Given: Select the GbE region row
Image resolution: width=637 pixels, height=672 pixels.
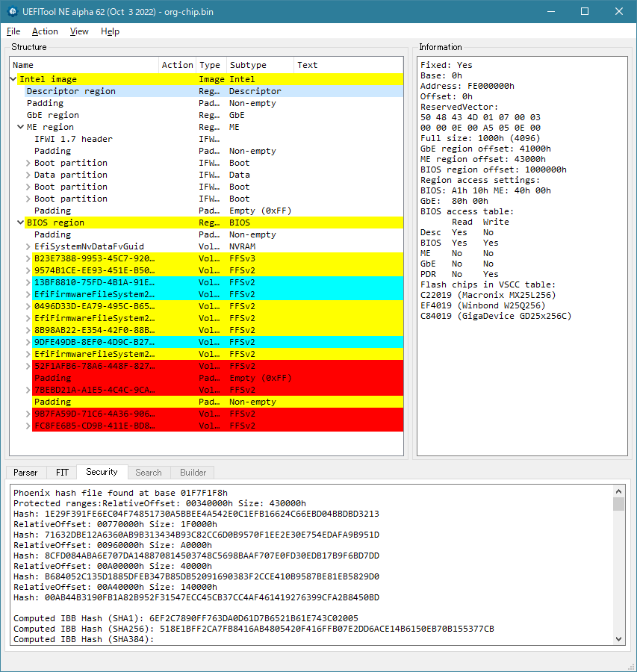Looking at the screenshot, I should coord(214,115).
